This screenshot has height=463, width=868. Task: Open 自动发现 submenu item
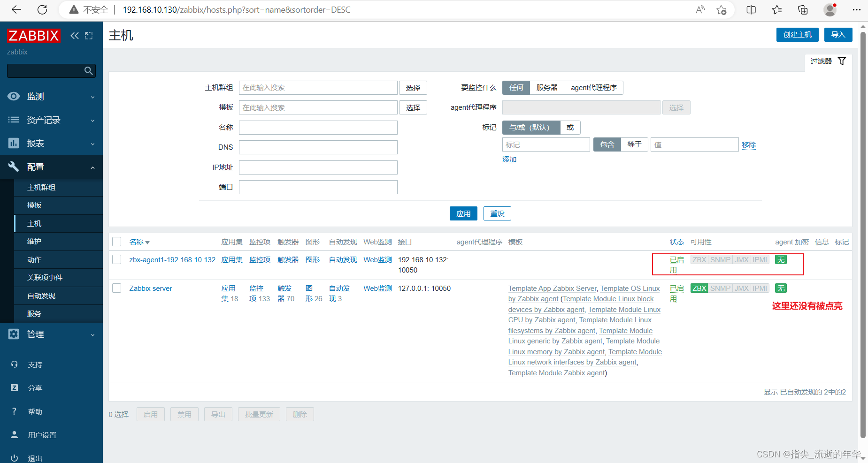click(58, 296)
